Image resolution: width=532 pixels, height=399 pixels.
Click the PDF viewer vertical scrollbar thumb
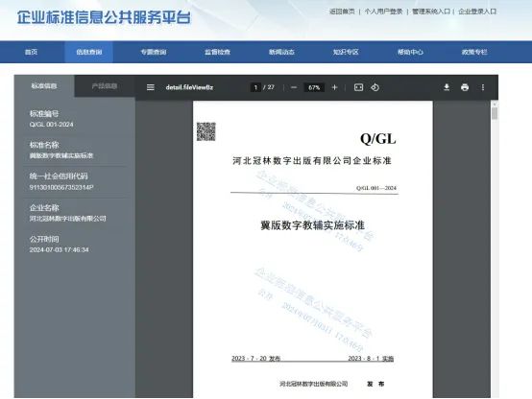pyautogui.click(x=495, y=113)
